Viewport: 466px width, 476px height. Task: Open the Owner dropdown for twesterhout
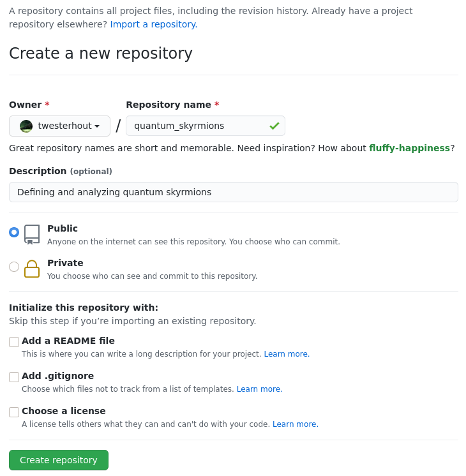60,126
